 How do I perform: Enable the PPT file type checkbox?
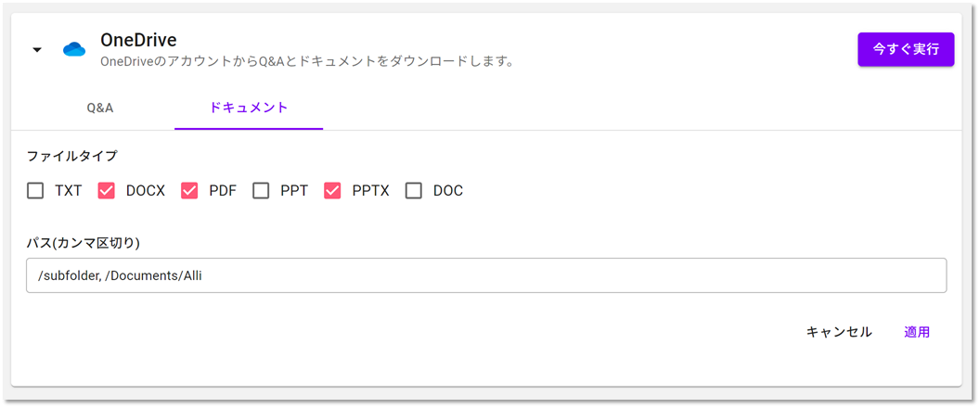tap(261, 191)
